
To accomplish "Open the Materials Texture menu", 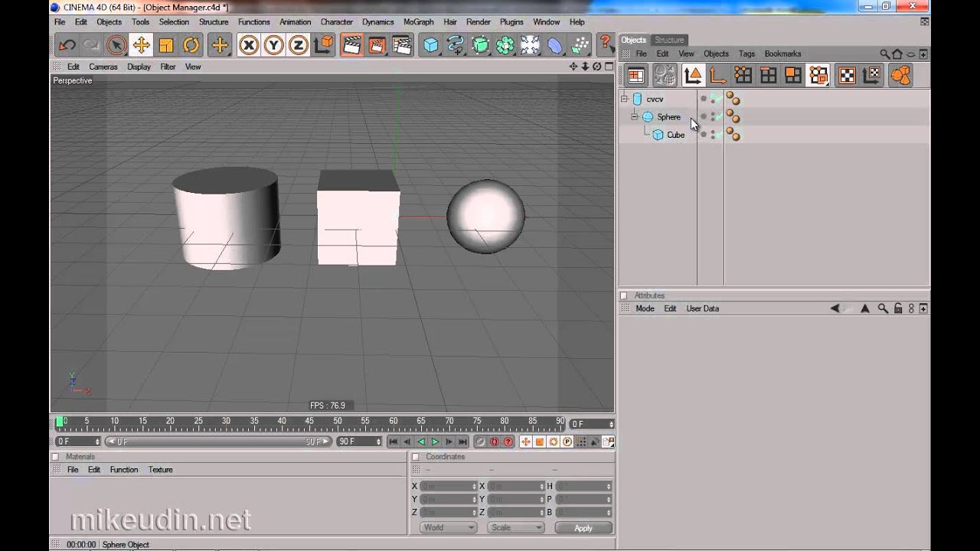I will click(x=160, y=470).
